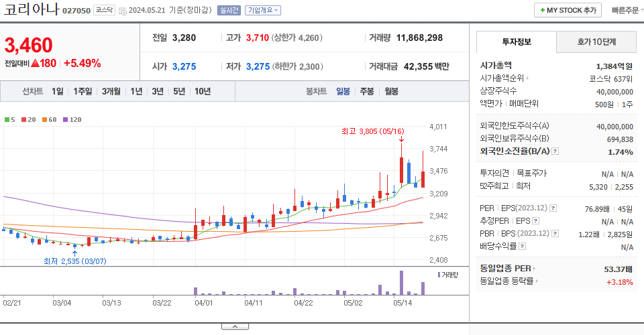The image size is (644, 335).
Task: Click the purple 거래량 legend swatch
Action: [x=439, y=275]
